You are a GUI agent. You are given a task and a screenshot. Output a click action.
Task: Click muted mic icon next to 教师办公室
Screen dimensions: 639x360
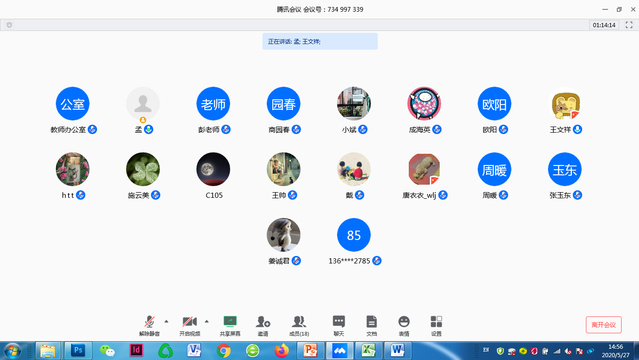93,130
